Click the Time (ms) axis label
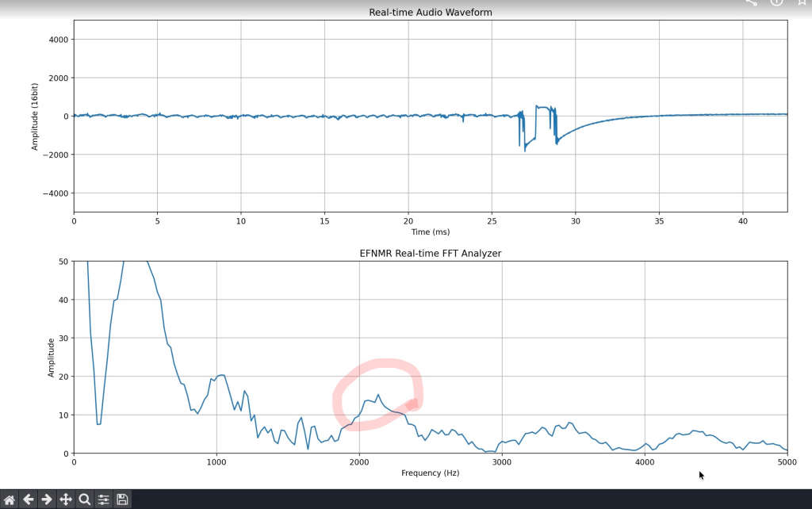The height and width of the screenshot is (509, 812). point(431,232)
